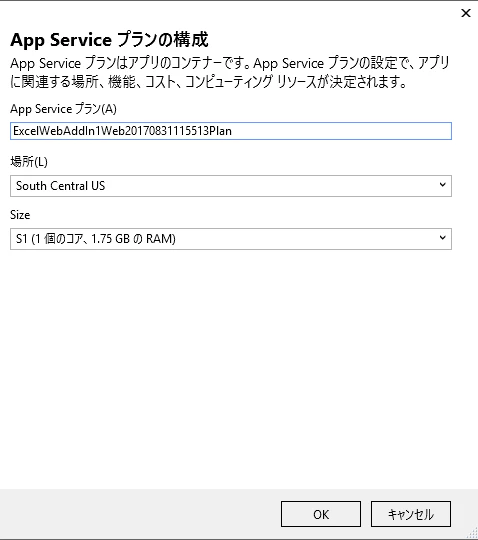Confirm with the OK button

(321, 514)
